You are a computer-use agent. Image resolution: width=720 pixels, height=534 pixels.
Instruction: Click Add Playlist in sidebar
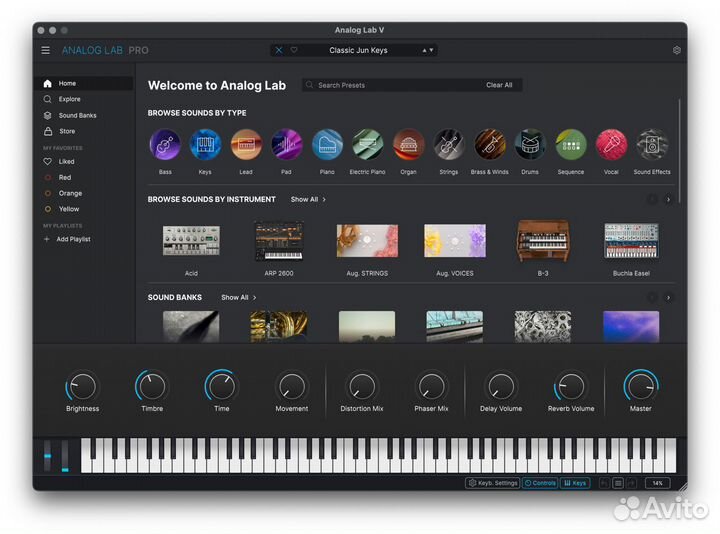(73, 239)
